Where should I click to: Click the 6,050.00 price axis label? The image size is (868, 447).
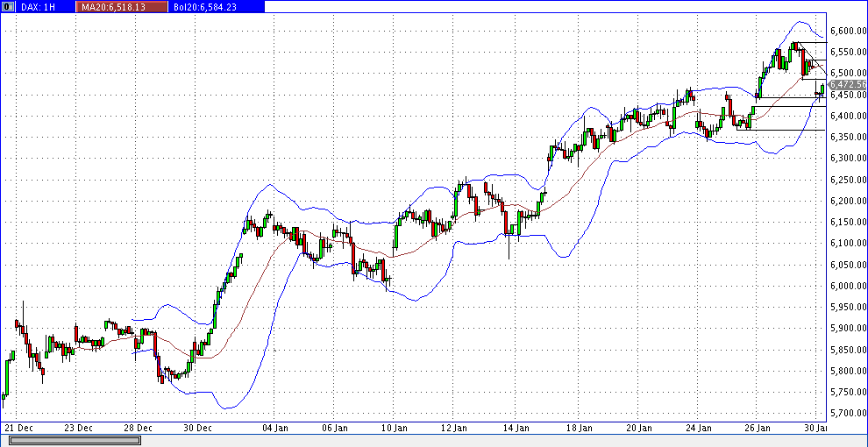click(x=848, y=265)
